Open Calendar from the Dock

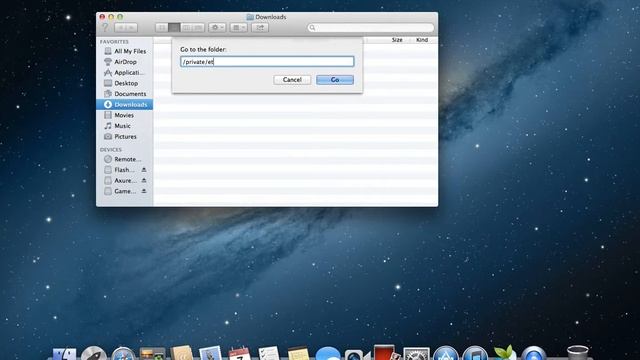pyautogui.click(x=240, y=353)
